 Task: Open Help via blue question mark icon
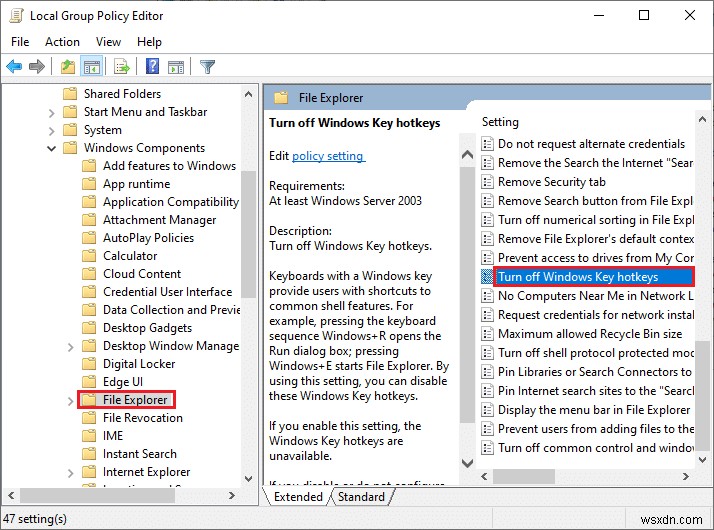coord(152,66)
